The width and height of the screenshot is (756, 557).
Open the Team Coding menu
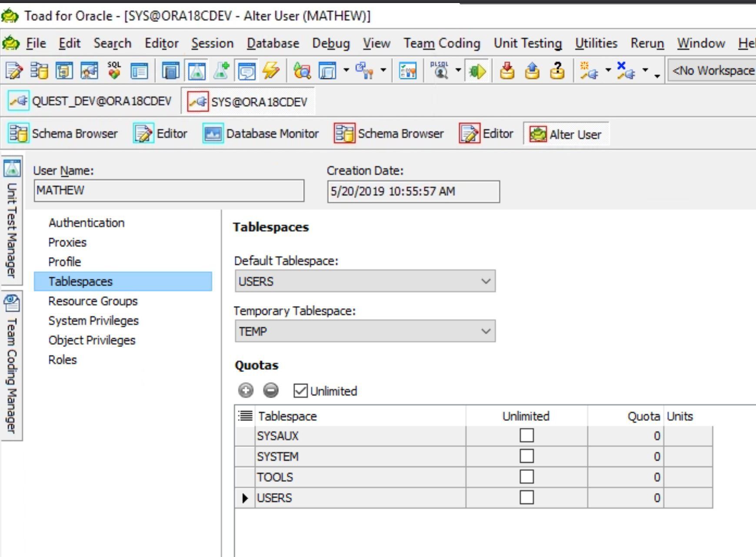tap(442, 43)
